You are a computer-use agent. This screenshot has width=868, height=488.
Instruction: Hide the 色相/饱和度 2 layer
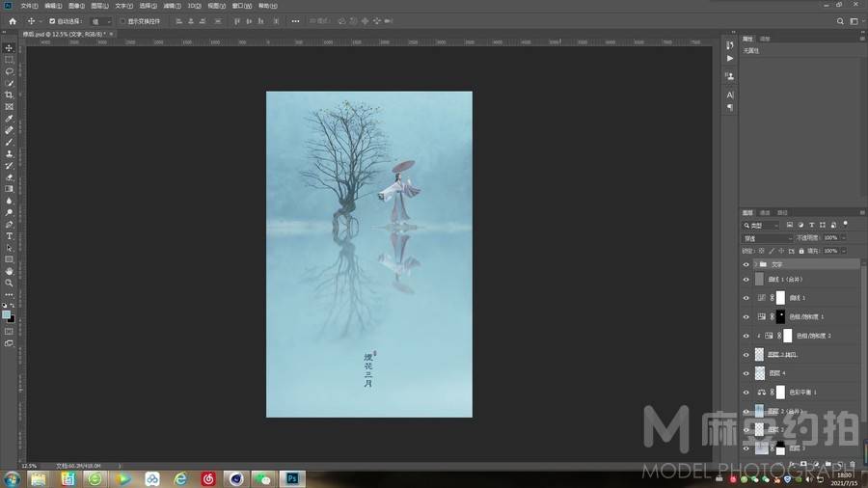tap(746, 336)
